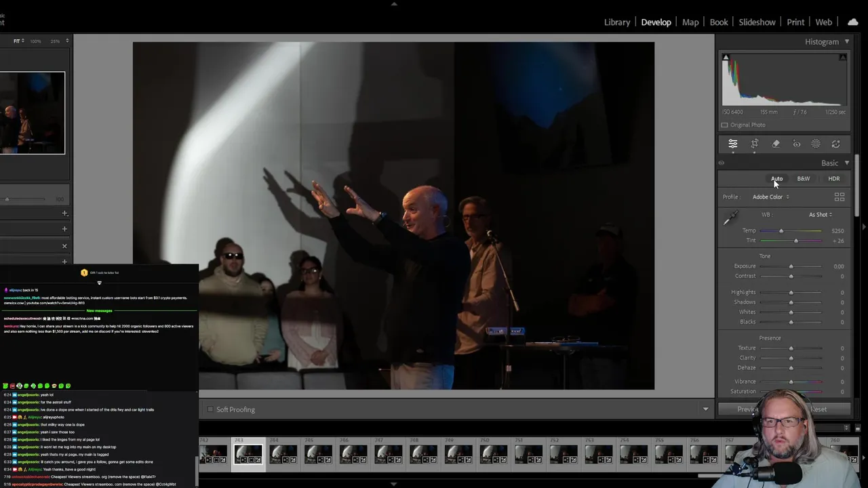Open the Masking tool
The width and height of the screenshot is (868, 488).
pos(816,144)
